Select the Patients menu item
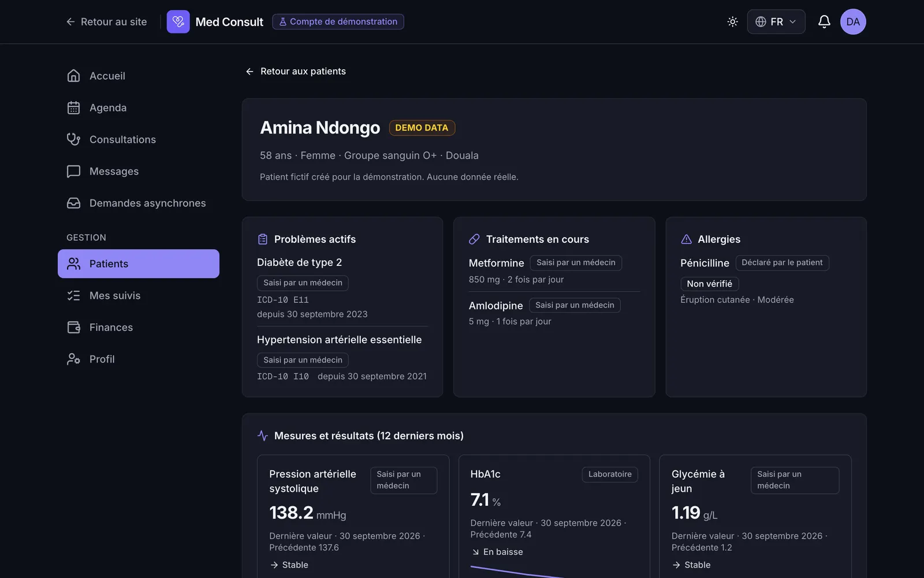This screenshot has height=578, width=924. tap(139, 264)
